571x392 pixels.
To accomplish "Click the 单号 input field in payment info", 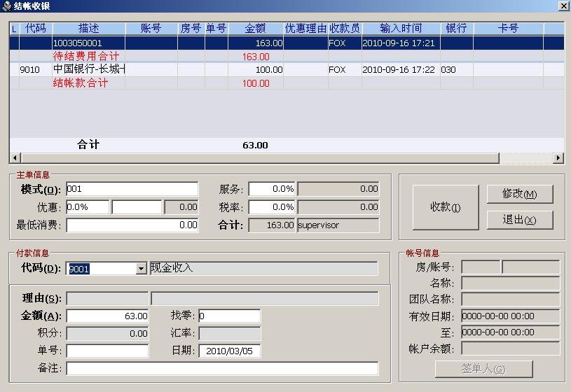I will pos(107,351).
